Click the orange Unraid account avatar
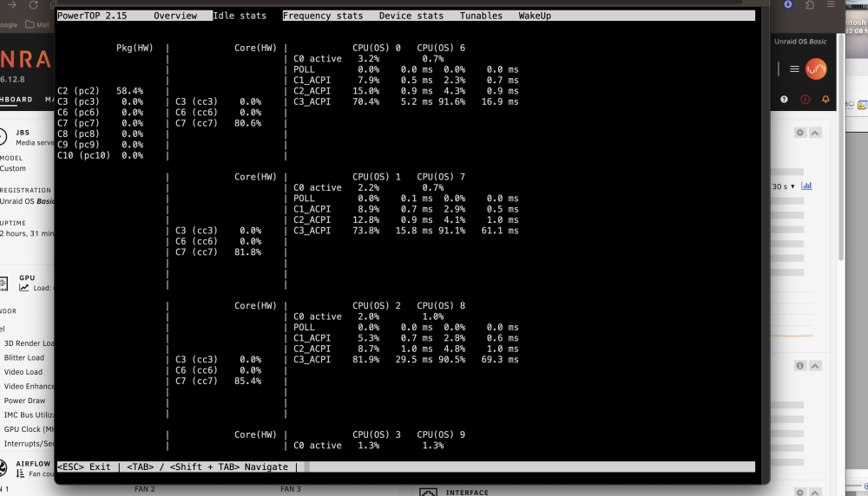Viewport: 868px width, 496px height. (816, 69)
